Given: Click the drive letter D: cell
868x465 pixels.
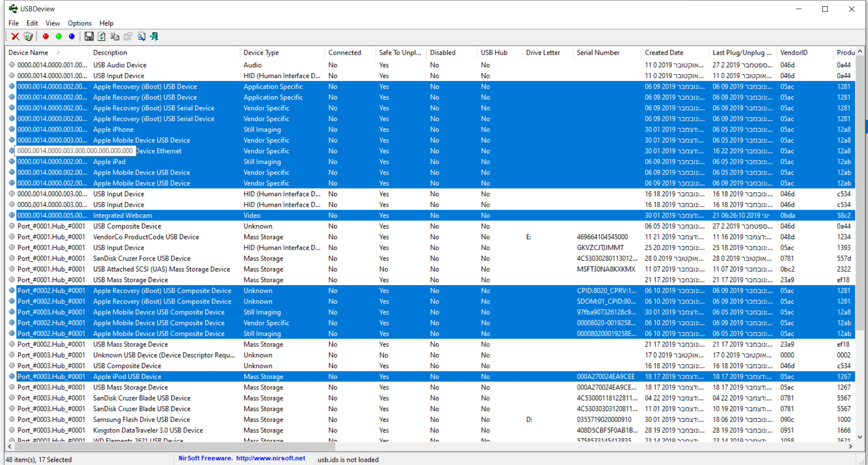Looking at the screenshot, I should (529, 420).
